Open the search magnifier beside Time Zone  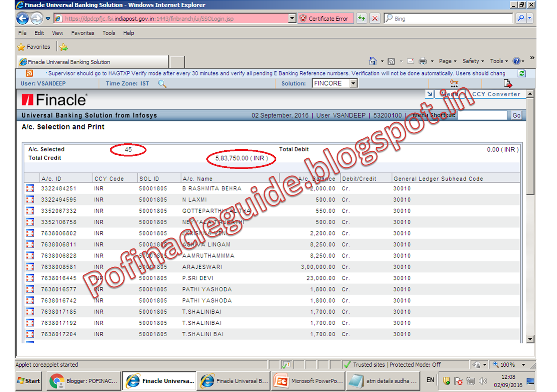click(162, 84)
